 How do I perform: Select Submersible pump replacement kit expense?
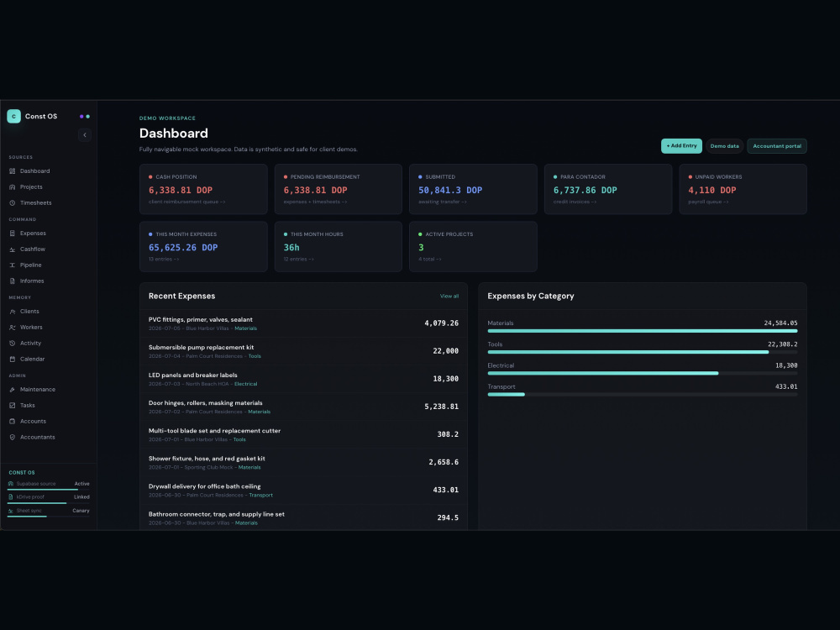tap(303, 351)
